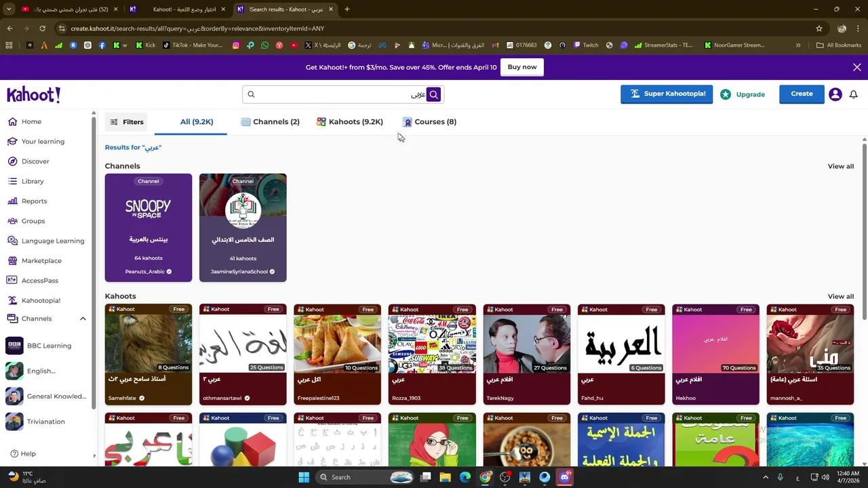
Task: Open the browser's three-dot menu
Action: 859,28
